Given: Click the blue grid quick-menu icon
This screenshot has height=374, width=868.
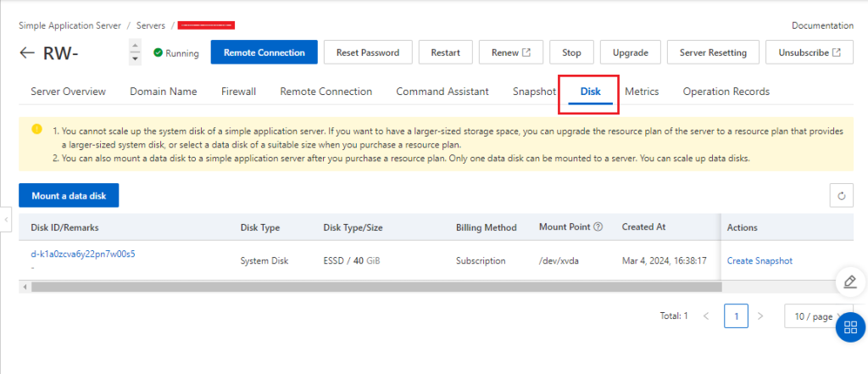Looking at the screenshot, I should [850, 327].
